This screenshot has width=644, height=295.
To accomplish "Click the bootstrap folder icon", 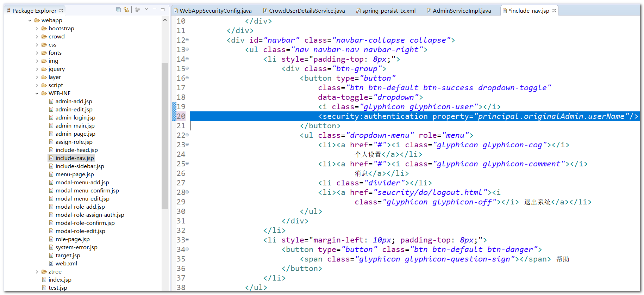I will pos(44,29).
